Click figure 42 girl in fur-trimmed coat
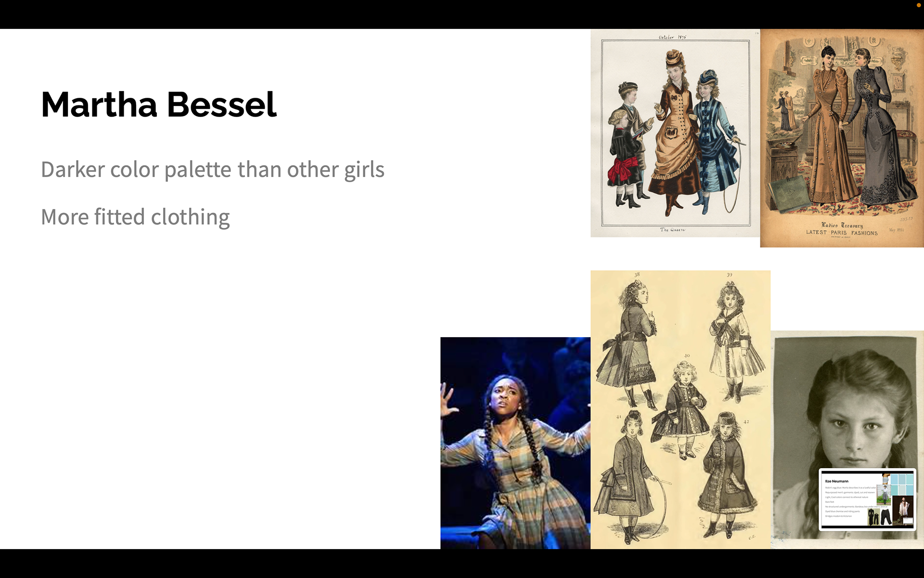924x578 pixels. (727, 474)
